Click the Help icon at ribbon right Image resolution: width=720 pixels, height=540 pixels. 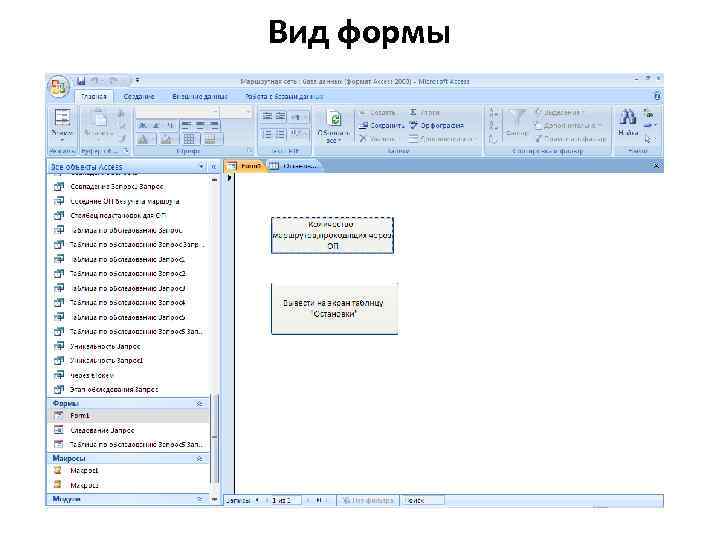[657, 96]
